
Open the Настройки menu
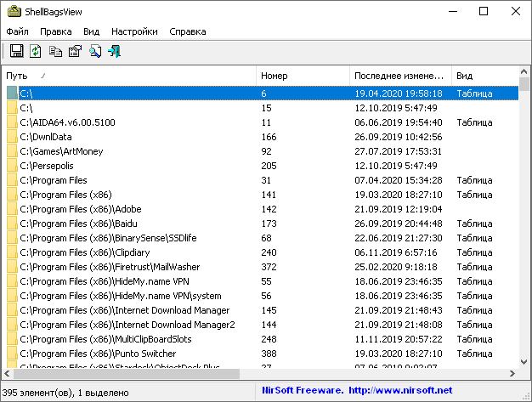134,31
